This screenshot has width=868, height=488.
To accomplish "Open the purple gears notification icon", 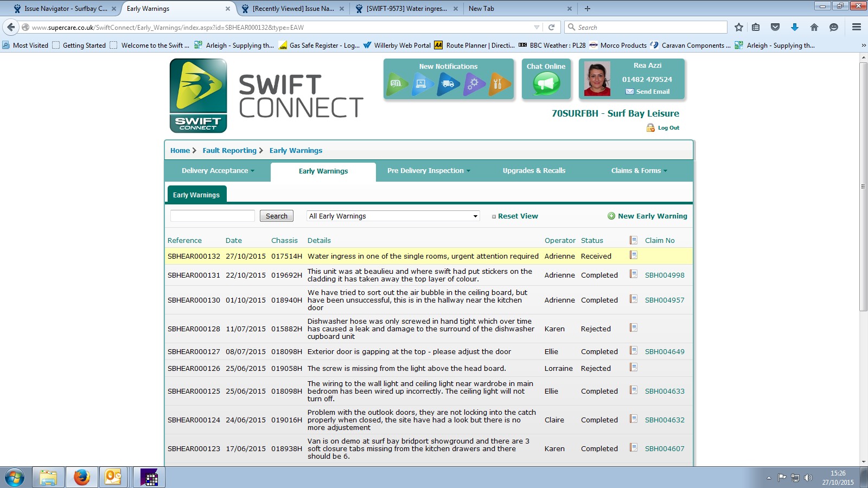I will pyautogui.click(x=474, y=84).
